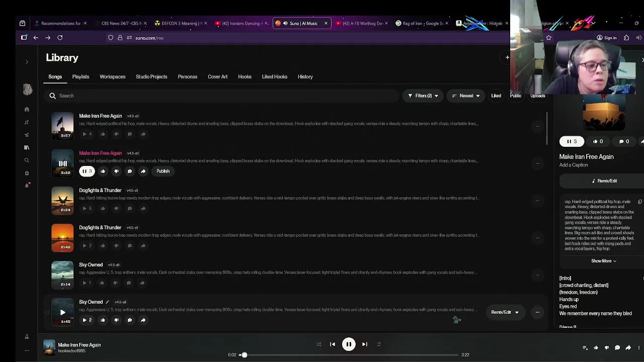Pause the Make Iran Free Again 3:22 row
The height and width of the screenshot is (362, 644).
coord(87,171)
